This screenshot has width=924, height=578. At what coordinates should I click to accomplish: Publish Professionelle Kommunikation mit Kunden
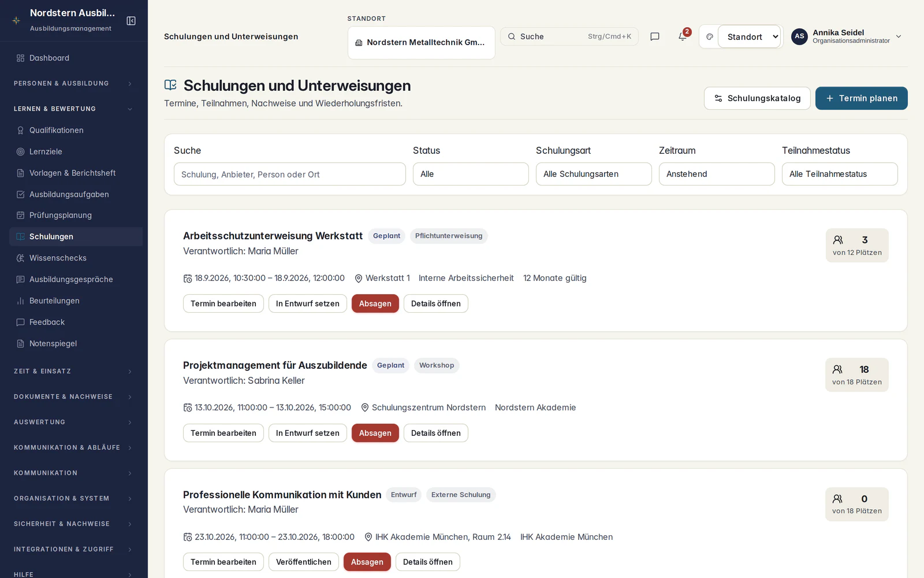(304, 562)
